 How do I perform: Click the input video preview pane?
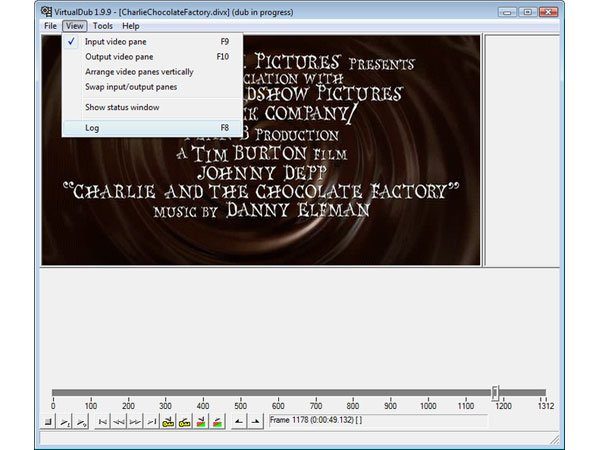(261, 150)
